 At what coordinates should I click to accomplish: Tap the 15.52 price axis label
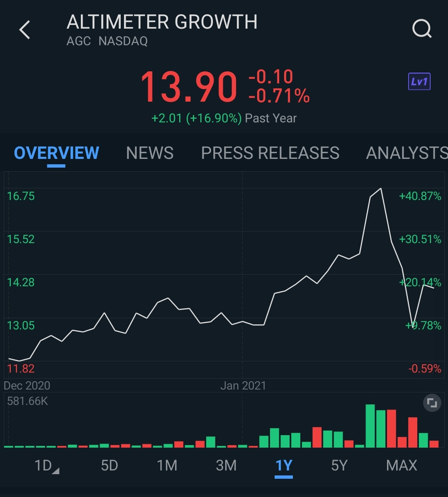pyautogui.click(x=21, y=239)
